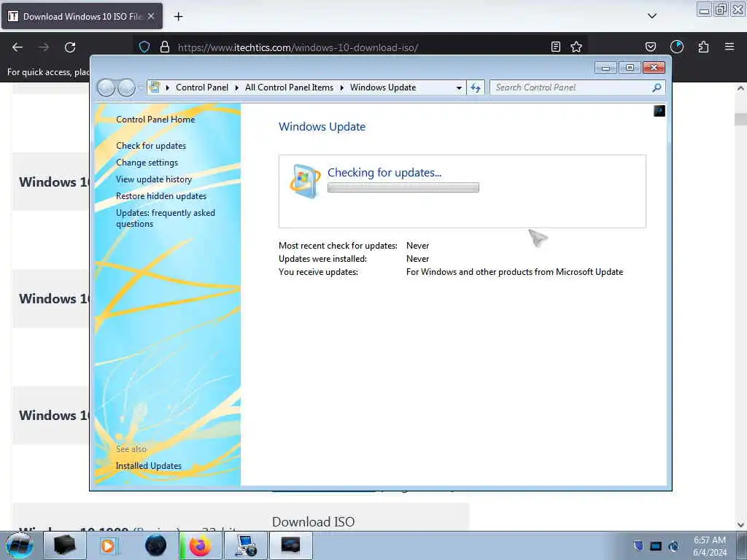Click the checking for updates progress bar
747x560 pixels.
pos(403,187)
